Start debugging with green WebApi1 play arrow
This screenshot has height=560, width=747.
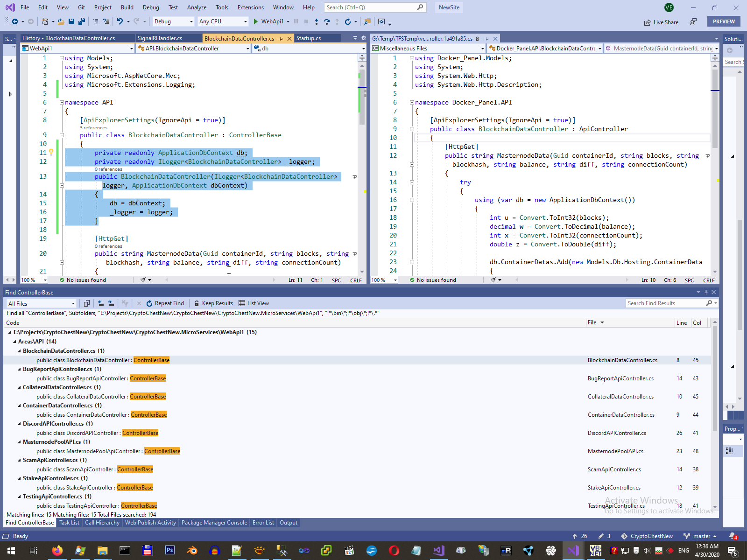255,21
